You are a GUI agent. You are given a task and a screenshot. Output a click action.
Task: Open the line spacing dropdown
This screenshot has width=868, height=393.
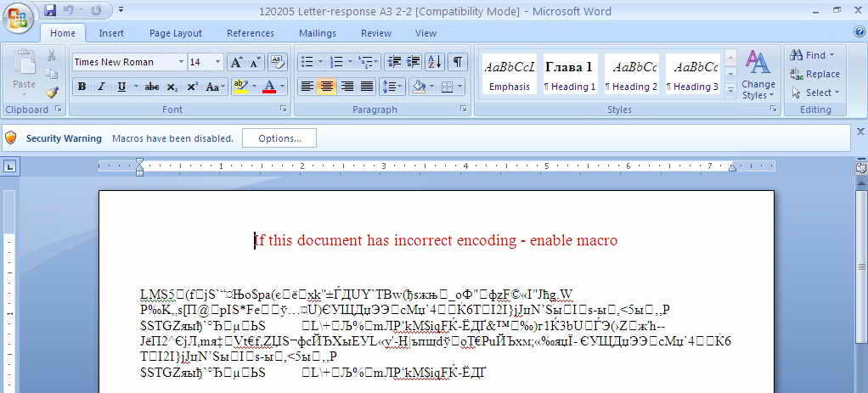(x=392, y=87)
